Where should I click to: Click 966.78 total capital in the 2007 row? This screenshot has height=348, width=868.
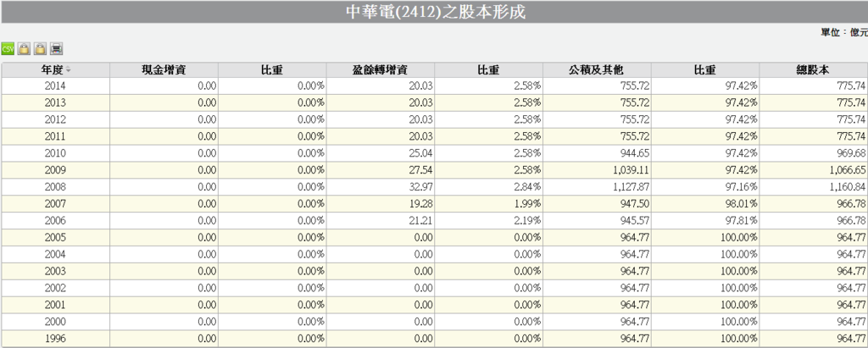pyautogui.click(x=853, y=203)
